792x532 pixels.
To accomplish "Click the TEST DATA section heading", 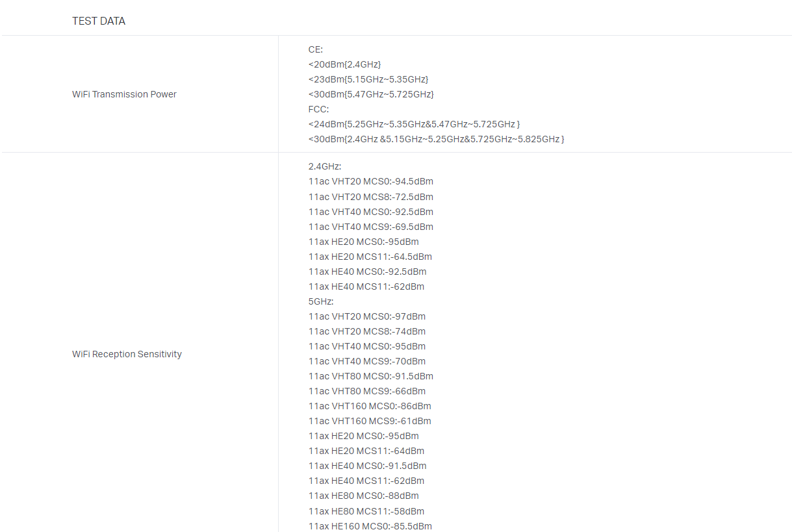I will coord(99,21).
